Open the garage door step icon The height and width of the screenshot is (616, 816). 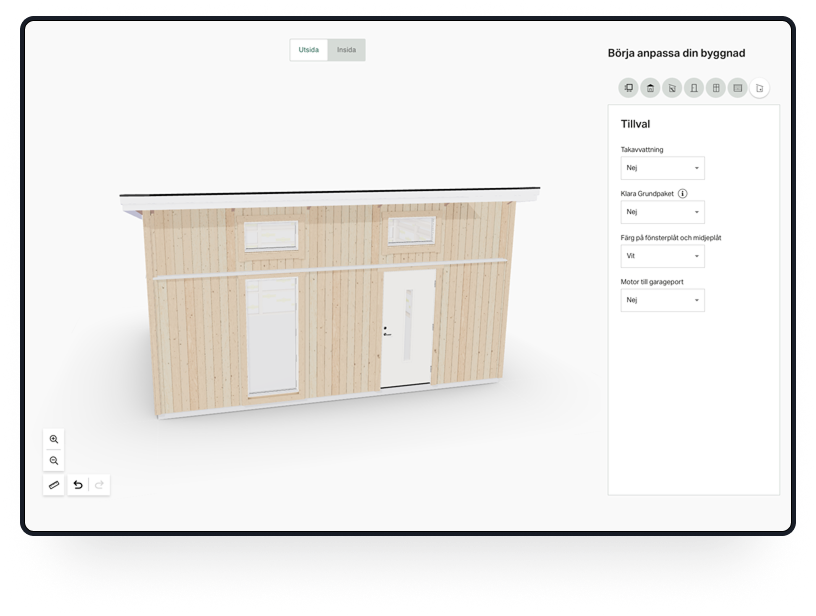[738, 88]
